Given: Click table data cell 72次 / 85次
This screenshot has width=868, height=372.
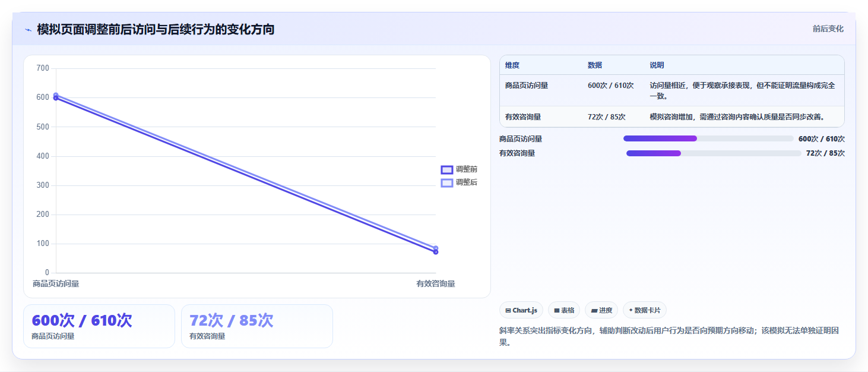Looking at the screenshot, I should 607,117.
